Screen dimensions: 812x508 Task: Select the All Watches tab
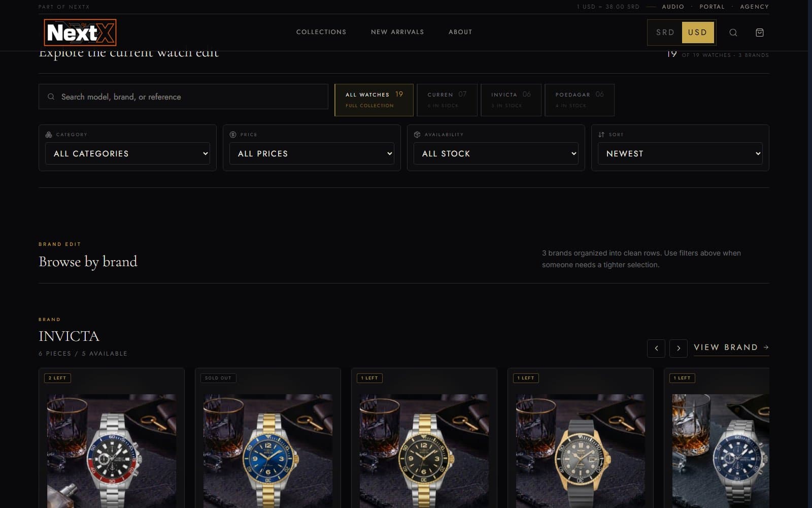(374, 100)
